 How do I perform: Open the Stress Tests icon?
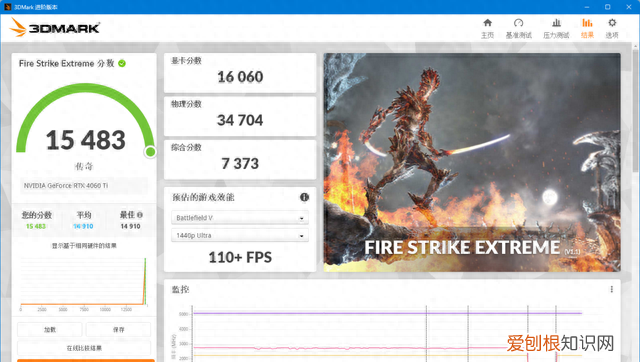tap(556, 23)
